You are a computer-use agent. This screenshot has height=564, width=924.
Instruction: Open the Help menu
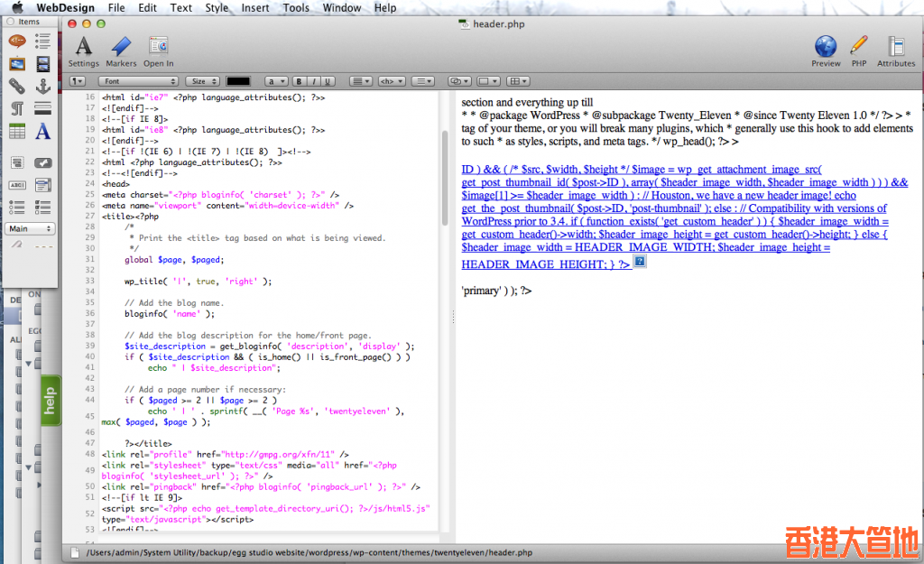coord(385,7)
